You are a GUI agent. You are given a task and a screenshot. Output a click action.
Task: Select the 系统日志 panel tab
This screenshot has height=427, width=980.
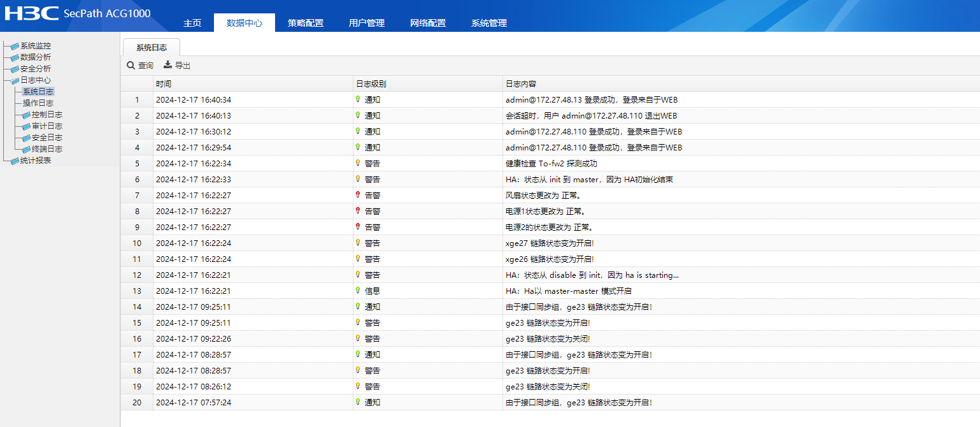coord(152,48)
